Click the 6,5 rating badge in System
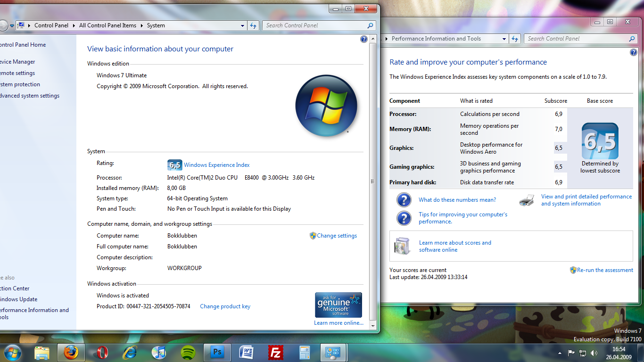 [x=174, y=165]
